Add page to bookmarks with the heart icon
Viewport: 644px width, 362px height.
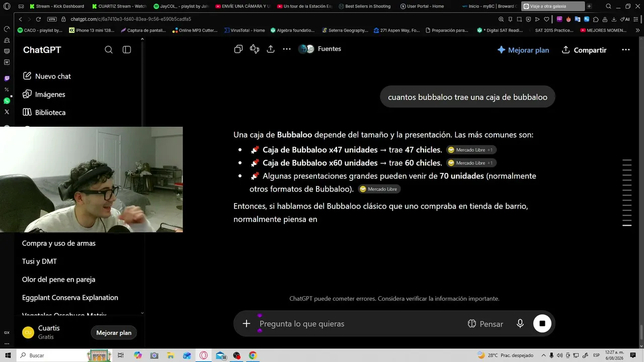546,19
